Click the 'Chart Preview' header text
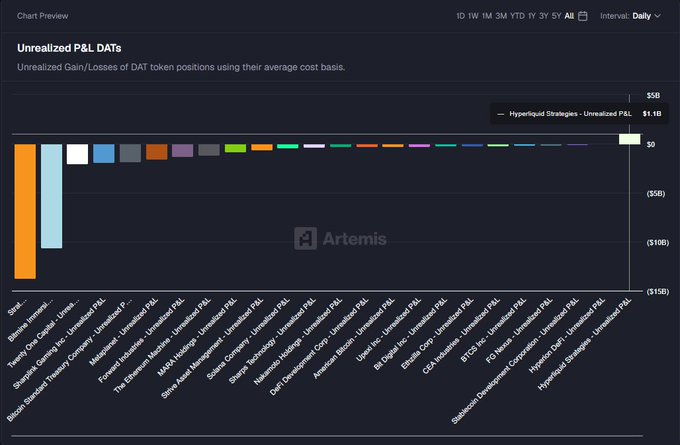This screenshot has height=445, width=680. click(42, 16)
